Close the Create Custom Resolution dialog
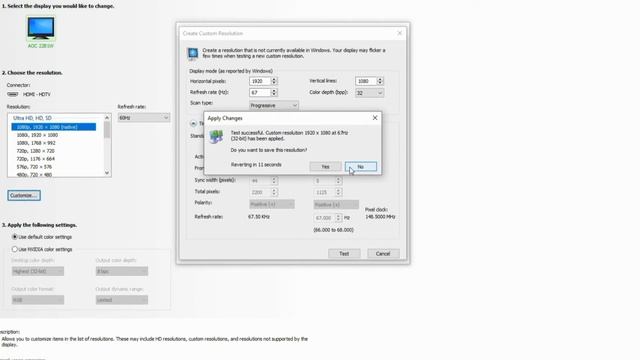The image size is (640, 360). point(400,33)
